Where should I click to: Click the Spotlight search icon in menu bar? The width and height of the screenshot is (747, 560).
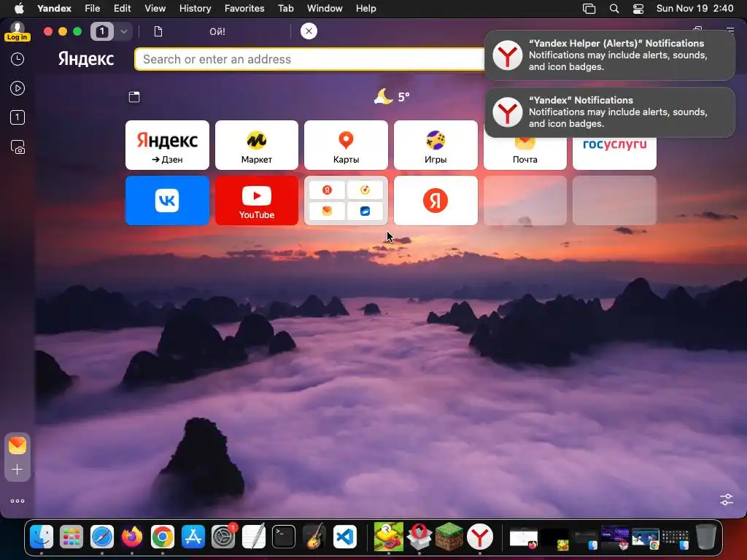(x=614, y=9)
